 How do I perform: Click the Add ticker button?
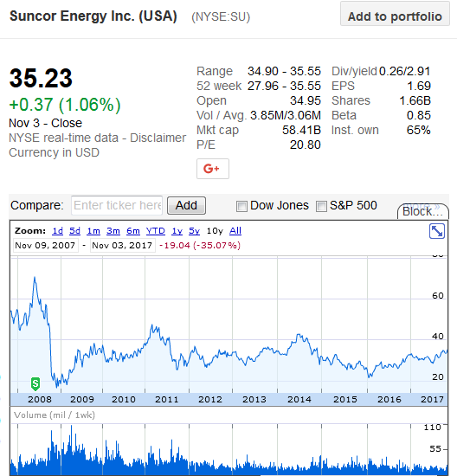[x=186, y=205]
